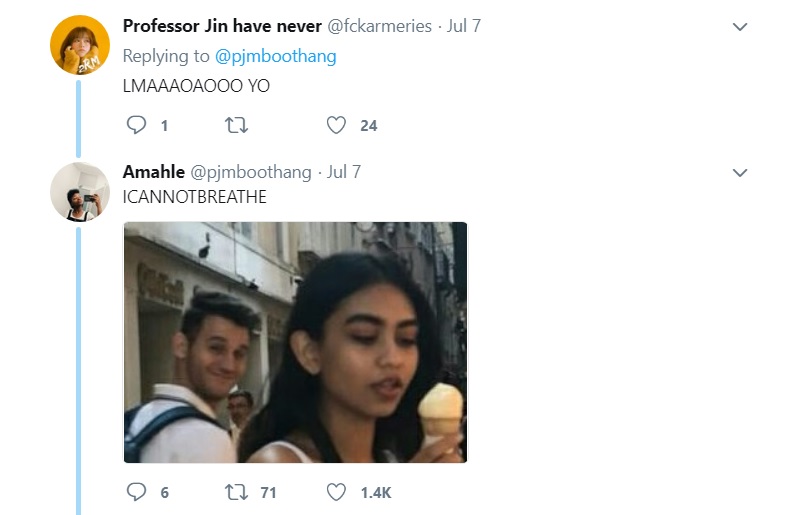Viewport: 800px width, 515px height.
Task: Like the tweet with 24 likes
Action: pos(336,125)
